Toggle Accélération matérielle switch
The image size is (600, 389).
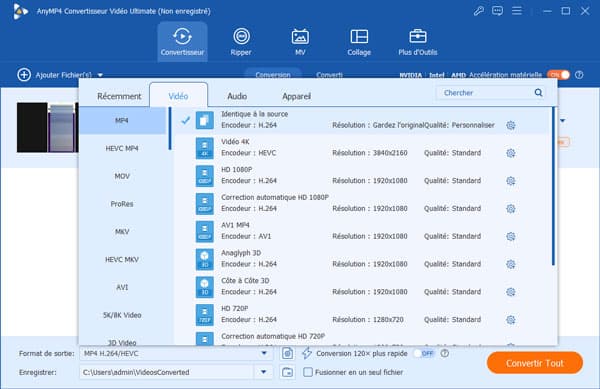pos(558,75)
